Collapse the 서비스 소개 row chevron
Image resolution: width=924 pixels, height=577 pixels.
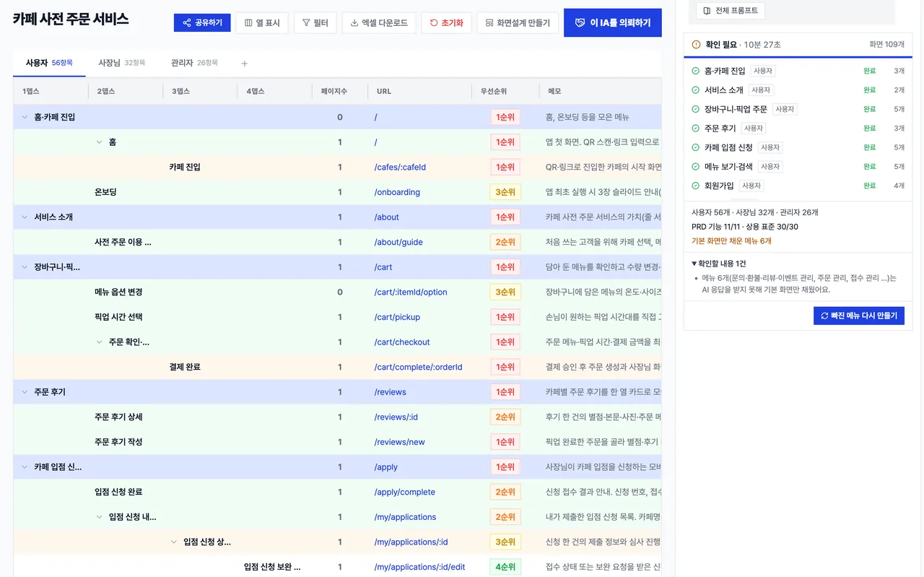[x=25, y=217]
